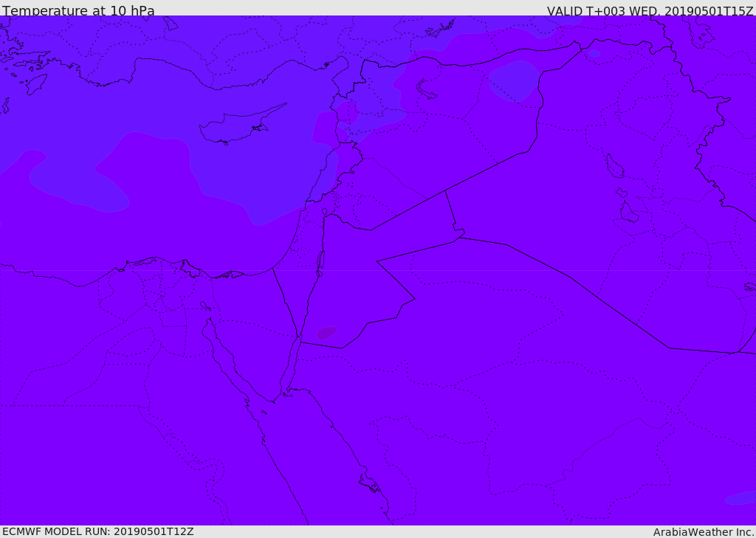Click the island of Cyprus on the map
This screenshot has width=756, height=538.
point(236,128)
